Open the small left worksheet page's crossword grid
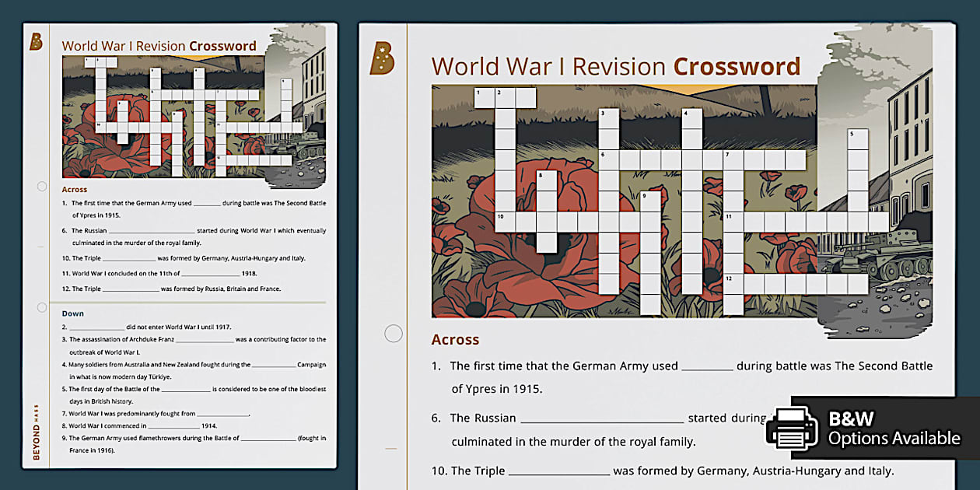 point(194,117)
